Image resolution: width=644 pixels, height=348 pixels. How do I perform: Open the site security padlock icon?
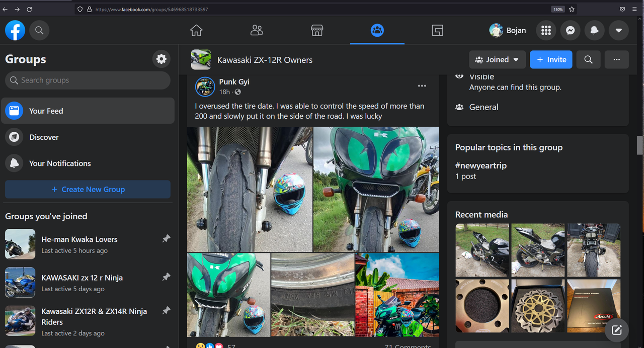(89, 9)
